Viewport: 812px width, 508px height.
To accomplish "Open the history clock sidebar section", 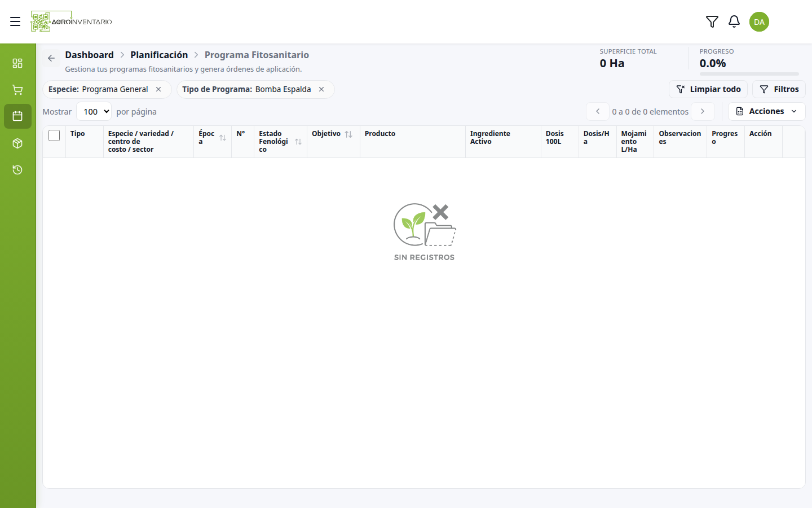I will 17,170.
